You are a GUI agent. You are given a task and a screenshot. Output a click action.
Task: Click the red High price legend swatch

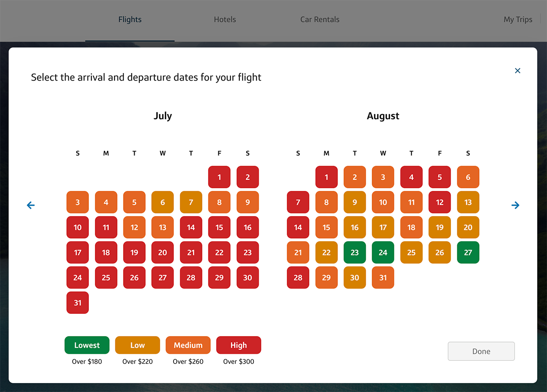pyautogui.click(x=238, y=345)
